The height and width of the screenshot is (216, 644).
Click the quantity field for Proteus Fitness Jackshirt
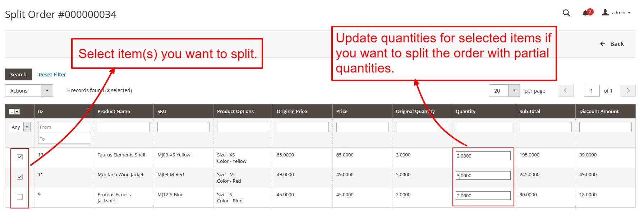483,196
